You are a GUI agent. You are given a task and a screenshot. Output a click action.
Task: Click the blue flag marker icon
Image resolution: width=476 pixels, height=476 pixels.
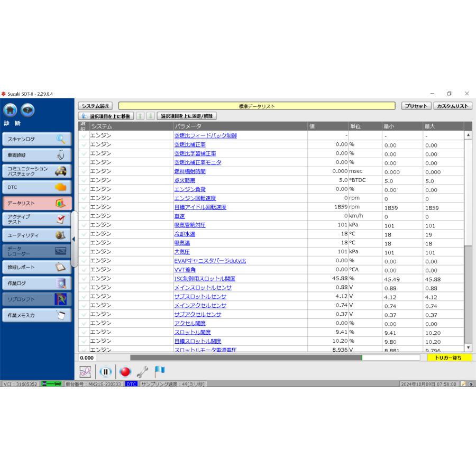click(x=160, y=371)
